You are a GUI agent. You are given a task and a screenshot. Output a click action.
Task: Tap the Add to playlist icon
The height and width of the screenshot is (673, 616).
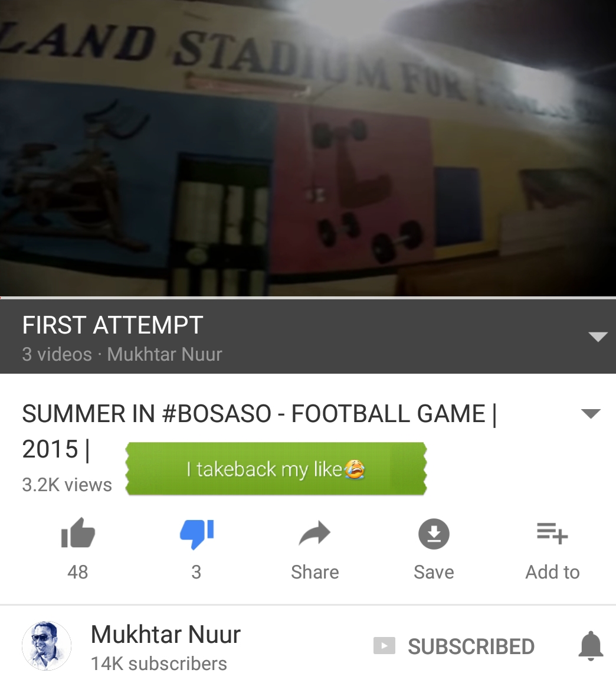pos(552,533)
